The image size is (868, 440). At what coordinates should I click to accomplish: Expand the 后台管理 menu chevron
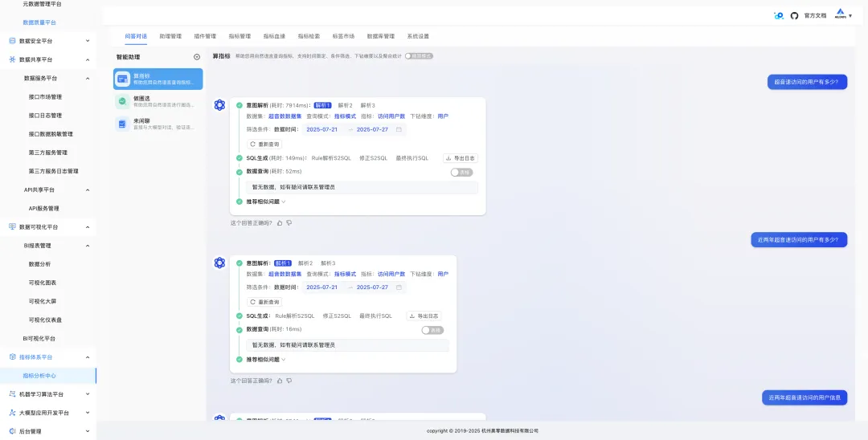click(x=88, y=431)
